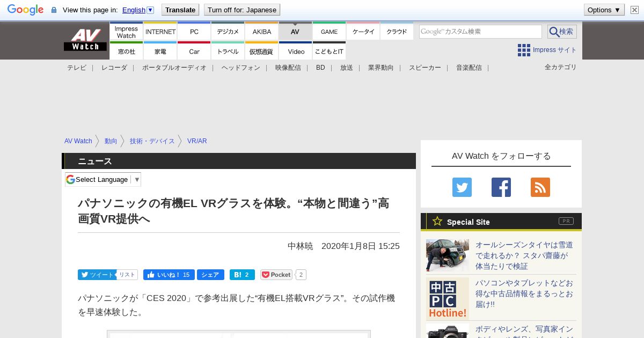Open the デジカメ tab
Viewport: 644px width, 338px height.
click(x=228, y=31)
